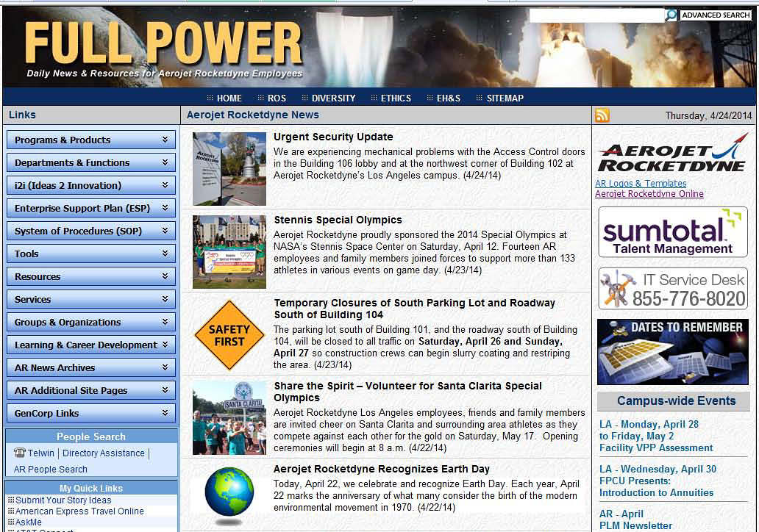The height and width of the screenshot is (532, 759).
Task: Click the SumTotal Talent Management logo
Action: pyautogui.click(x=672, y=232)
